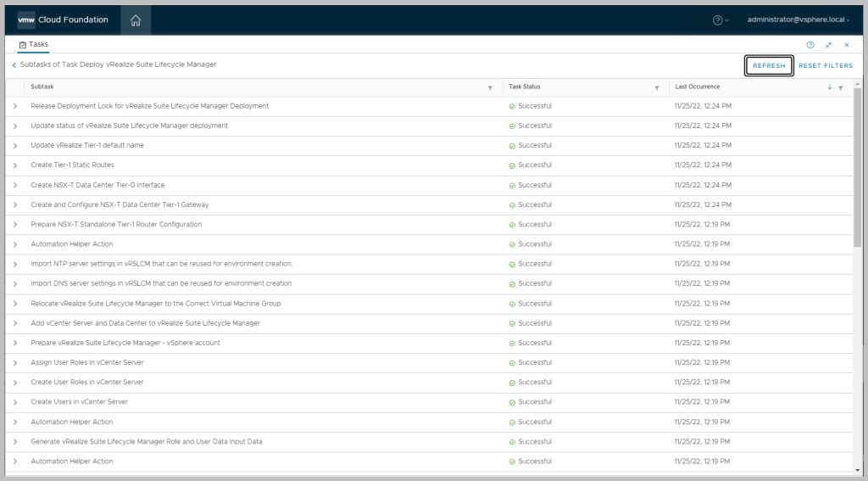Click success icon for Import DNS server settings
868x481 pixels.
[512, 284]
